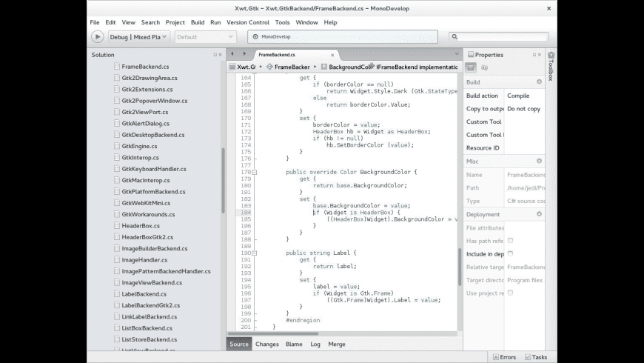Open the File menu
Screen dimensions: 644x363
[95, 22]
